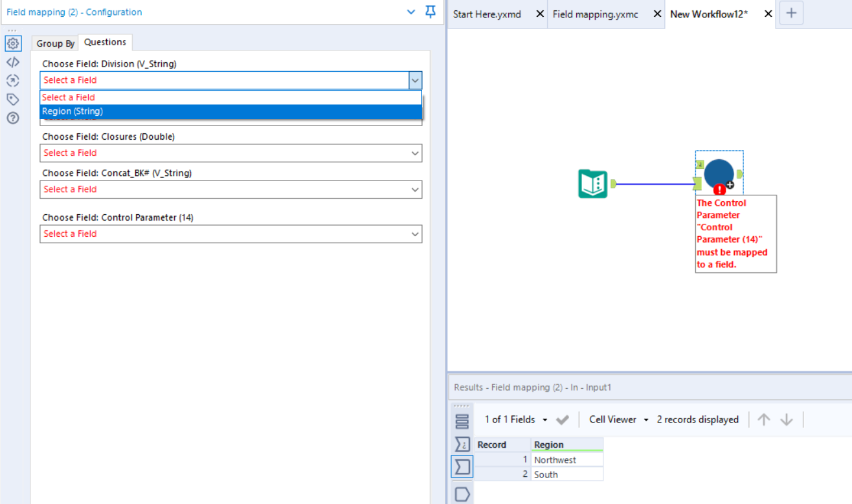The width and height of the screenshot is (852, 504).
Task: Open the Configuration gear icon in left sidebar
Action: 13,43
